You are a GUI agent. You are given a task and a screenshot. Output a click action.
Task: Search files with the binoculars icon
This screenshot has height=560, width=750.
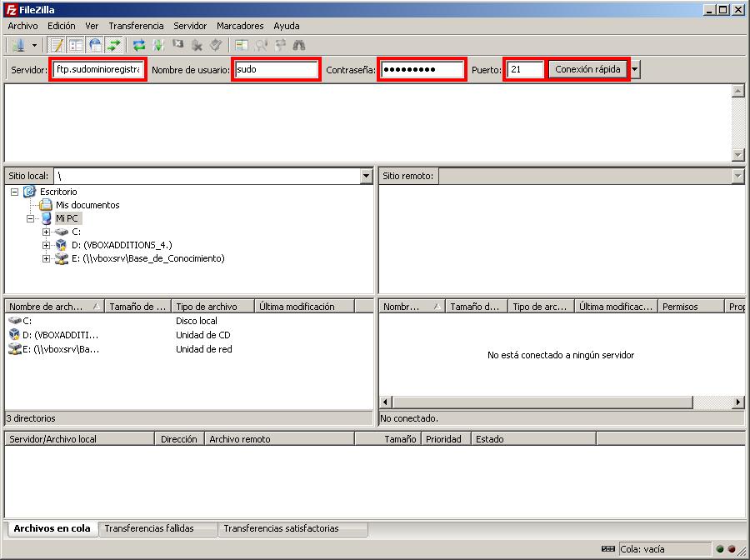click(299, 46)
